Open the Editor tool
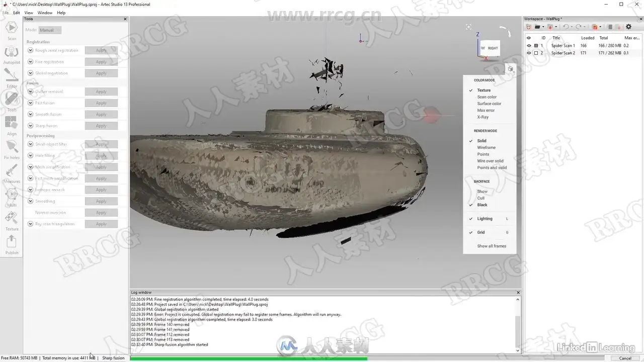The width and height of the screenshot is (644, 362). [x=12, y=78]
